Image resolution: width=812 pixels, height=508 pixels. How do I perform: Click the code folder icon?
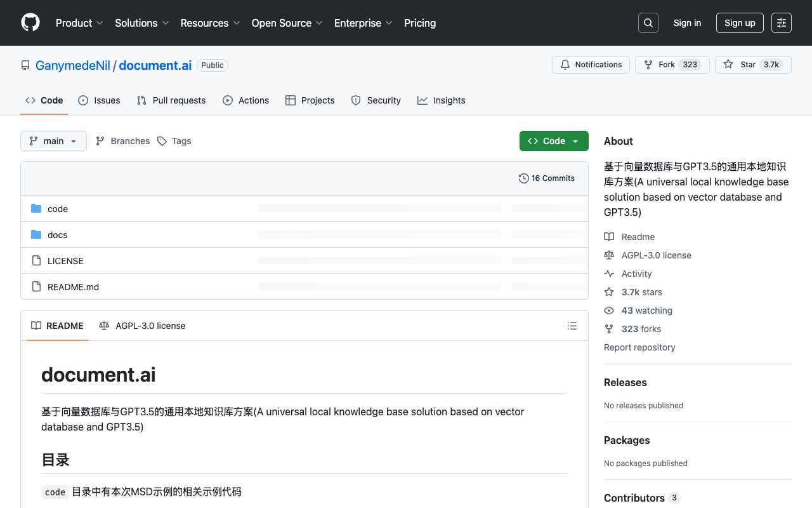pos(36,209)
